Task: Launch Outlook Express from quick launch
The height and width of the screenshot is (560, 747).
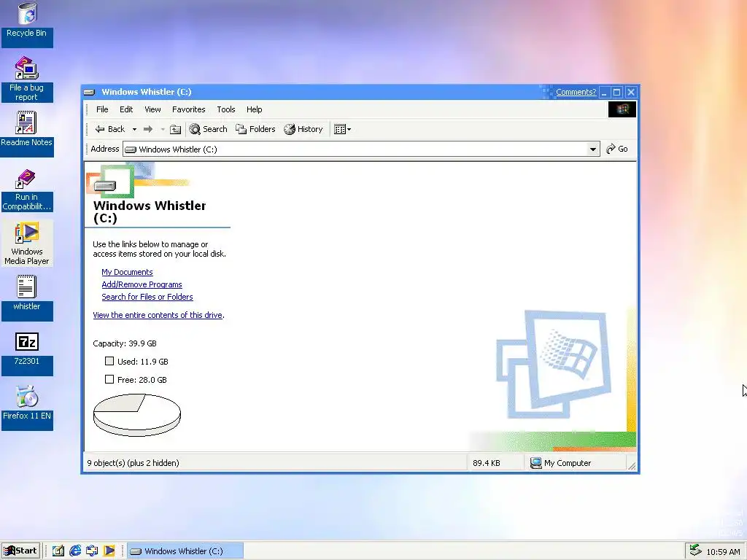Action: [x=92, y=551]
